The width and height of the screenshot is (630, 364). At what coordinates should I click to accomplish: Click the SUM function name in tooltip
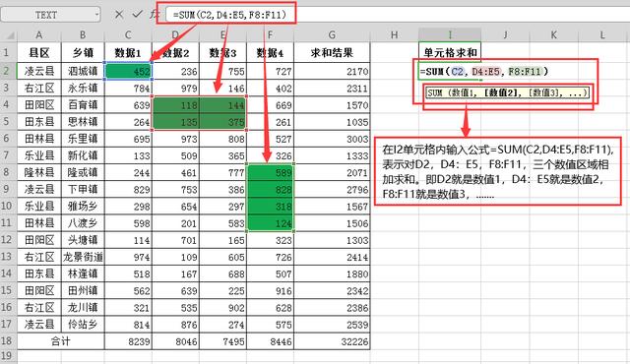click(435, 93)
